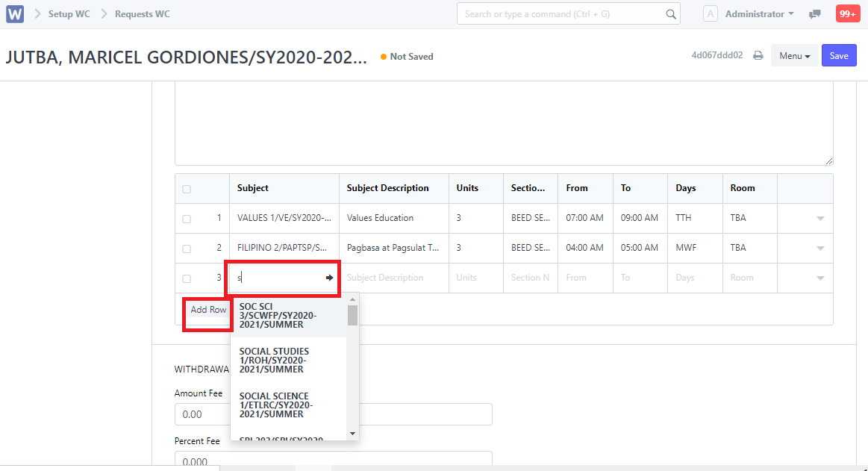Click the BEED SE section cell in row 1
868x471 pixels.
click(x=531, y=218)
